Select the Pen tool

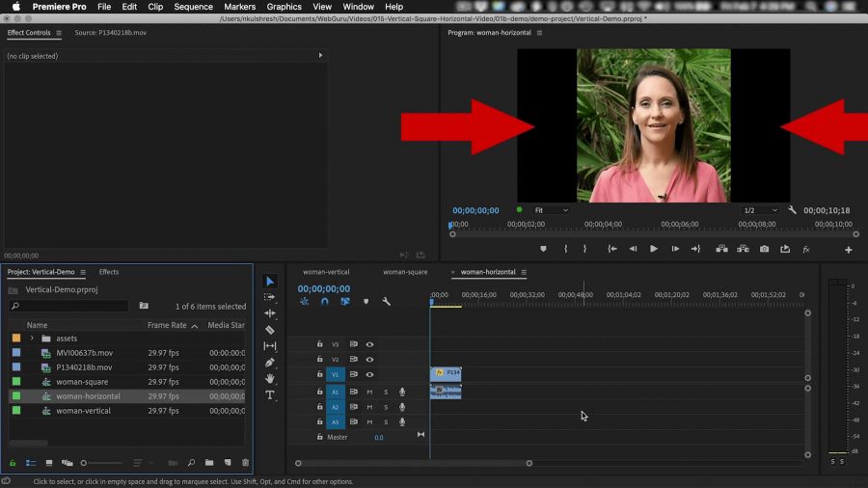(270, 363)
